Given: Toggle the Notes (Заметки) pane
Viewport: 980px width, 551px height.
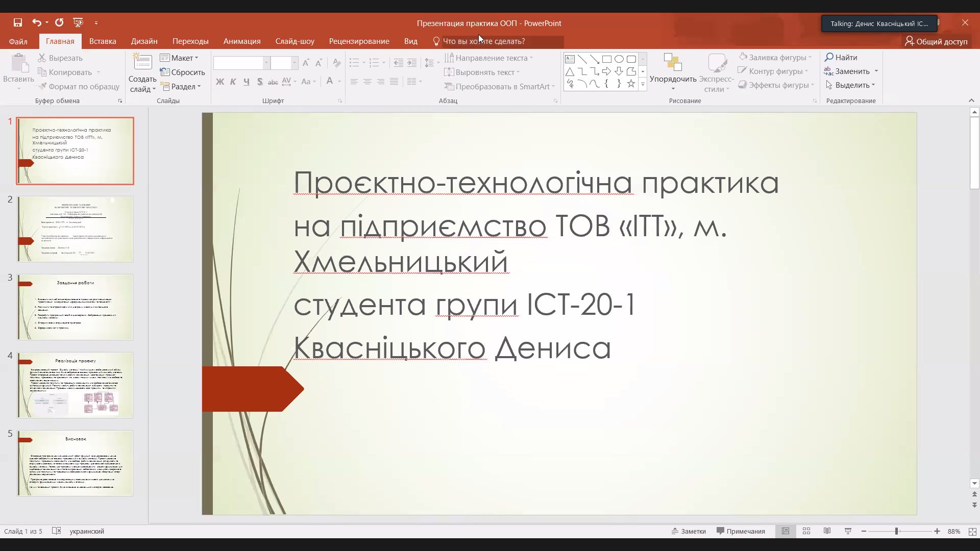Looking at the screenshot, I should [689, 531].
